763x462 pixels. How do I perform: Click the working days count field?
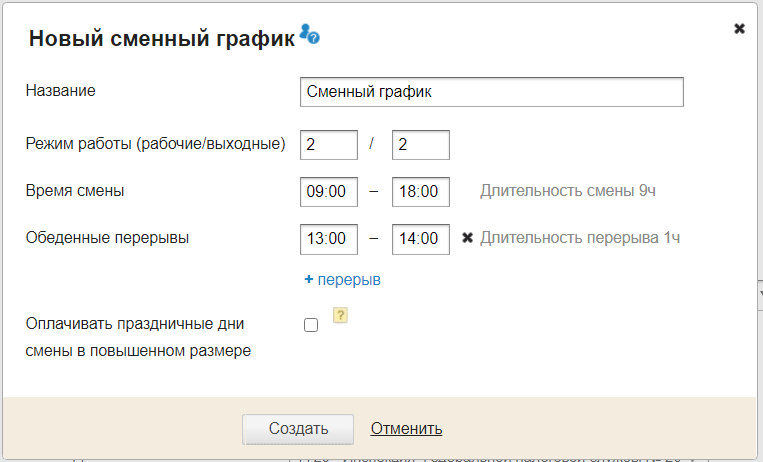pyautogui.click(x=328, y=145)
